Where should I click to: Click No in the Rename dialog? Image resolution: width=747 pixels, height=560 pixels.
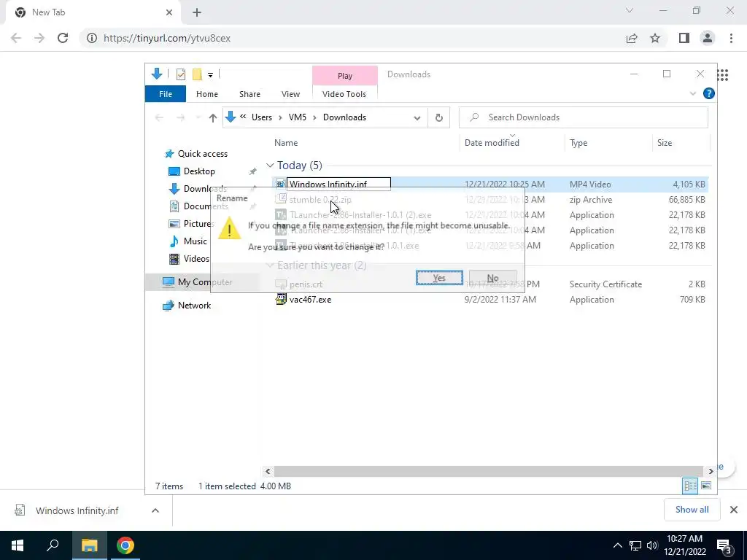492,278
